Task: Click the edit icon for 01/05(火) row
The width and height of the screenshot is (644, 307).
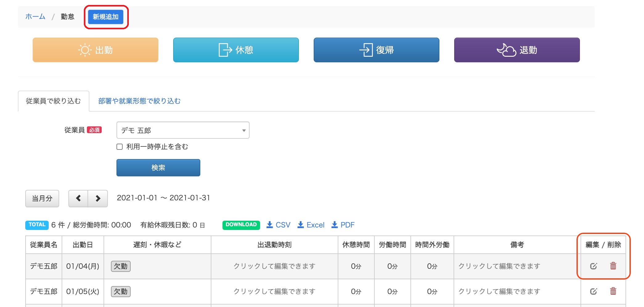Action: [593, 291]
